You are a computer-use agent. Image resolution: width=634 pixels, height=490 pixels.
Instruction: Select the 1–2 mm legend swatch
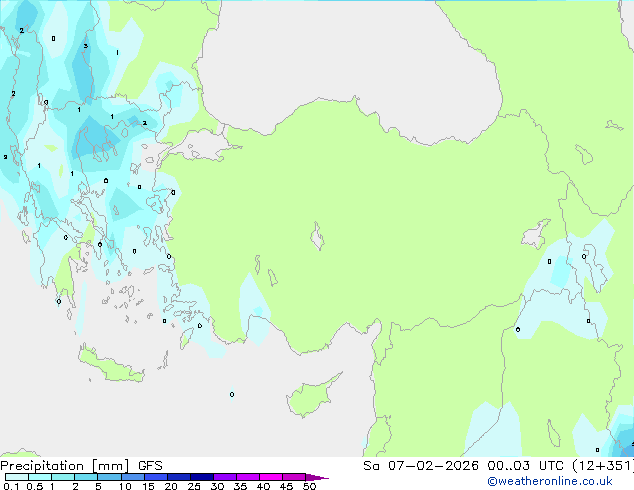point(63,477)
